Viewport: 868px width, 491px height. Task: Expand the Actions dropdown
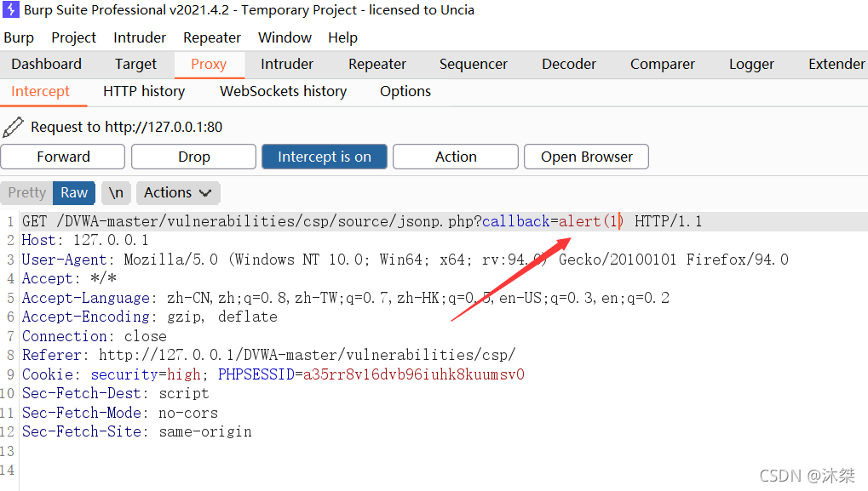pyautogui.click(x=178, y=193)
